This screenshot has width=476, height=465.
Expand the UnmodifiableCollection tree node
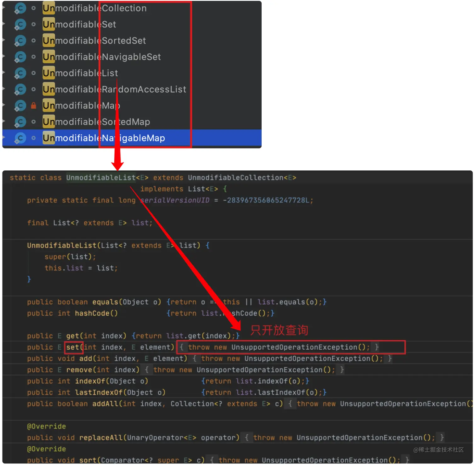click(4, 7)
